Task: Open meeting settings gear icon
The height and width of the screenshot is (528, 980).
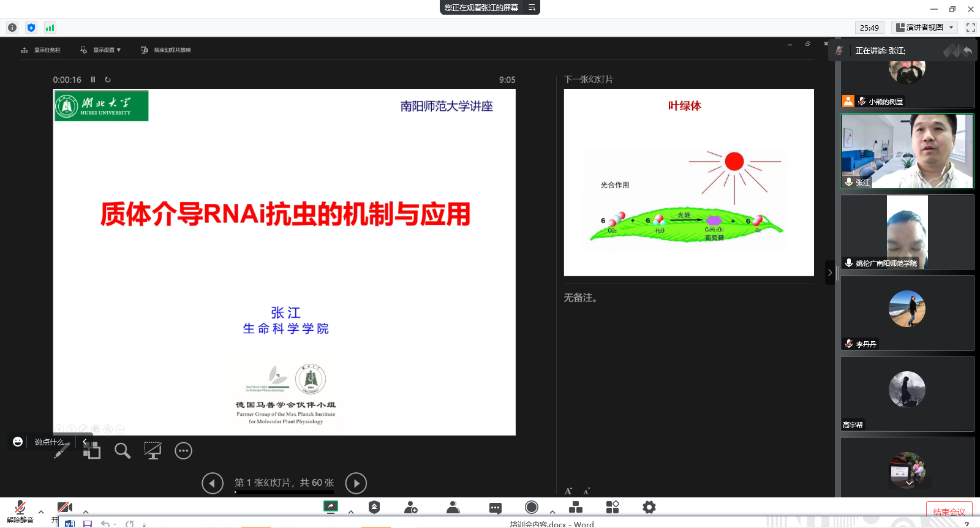Action: click(x=649, y=507)
